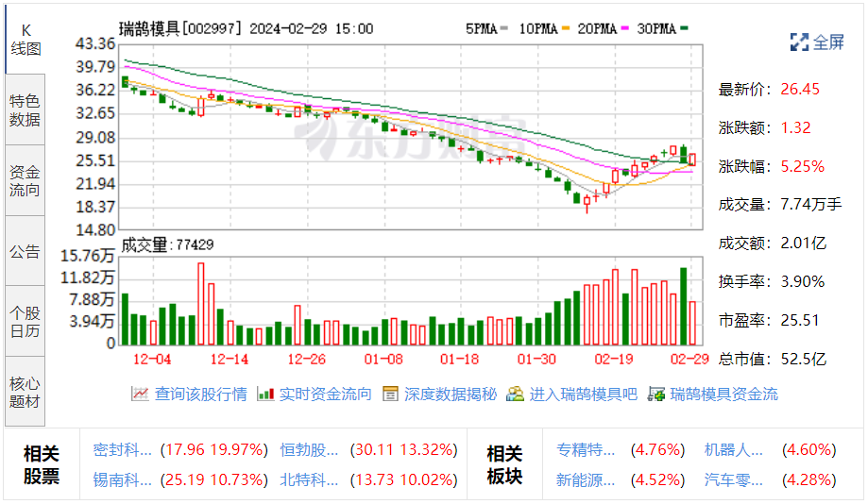The height and width of the screenshot is (504, 868).
Task: Click the turnover value 2.01亿
Action: click(x=803, y=243)
